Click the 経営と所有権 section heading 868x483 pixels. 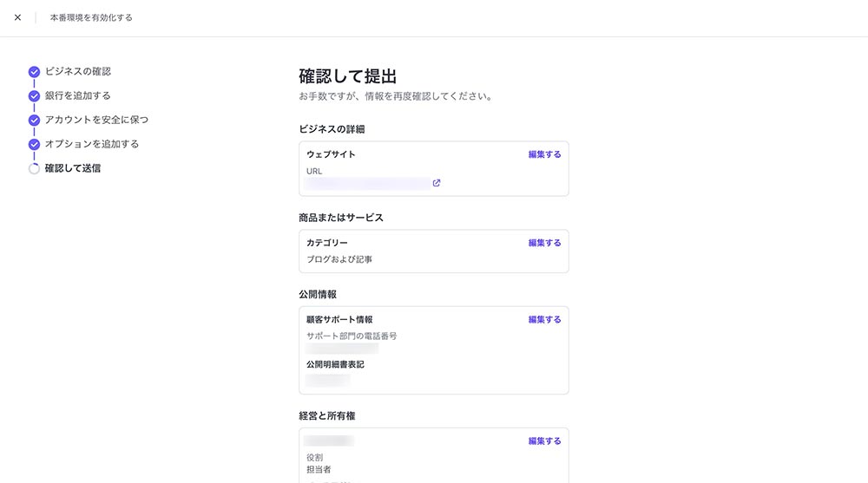(x=327, y=415)
